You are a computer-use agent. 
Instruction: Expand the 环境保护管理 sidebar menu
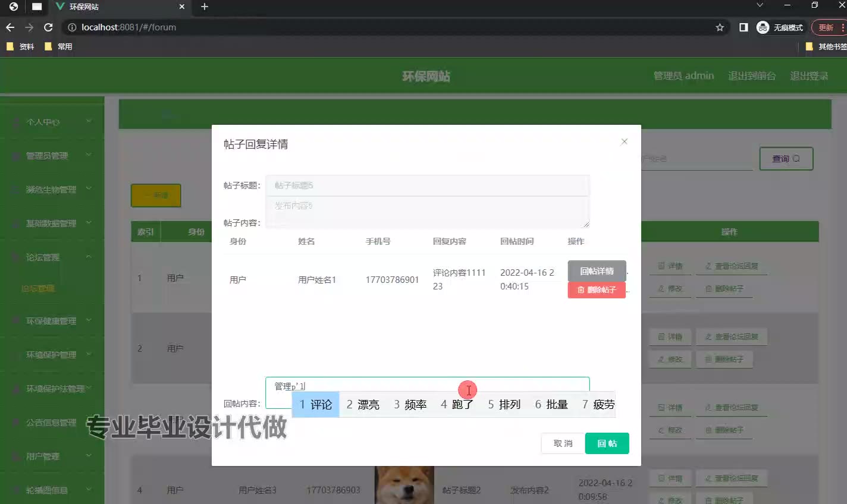(52, 355)
